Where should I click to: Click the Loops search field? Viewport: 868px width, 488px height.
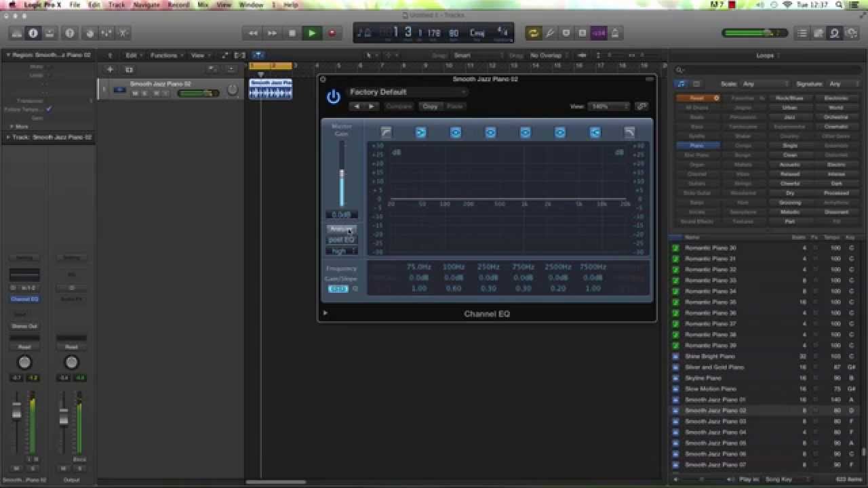coord(768,69)
